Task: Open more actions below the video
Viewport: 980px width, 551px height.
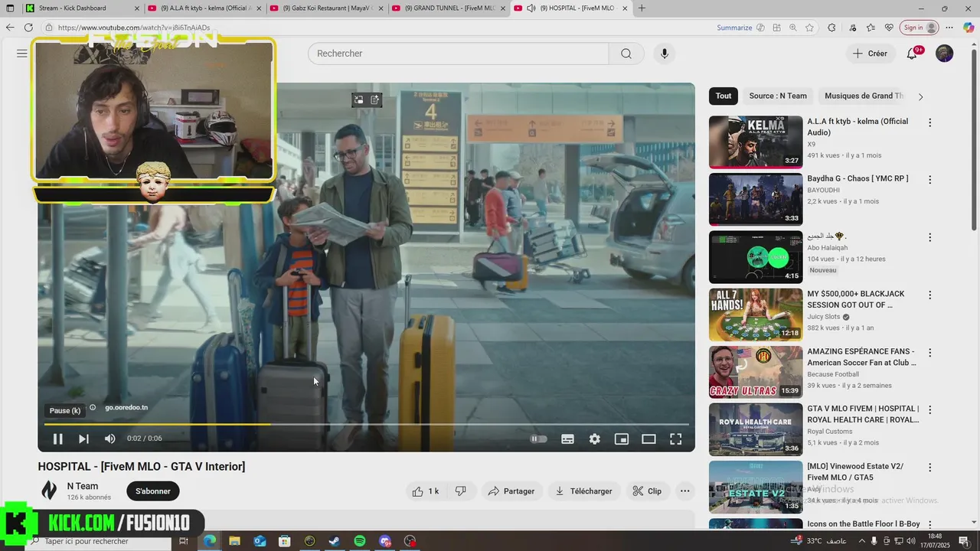Action: (684, 491)
